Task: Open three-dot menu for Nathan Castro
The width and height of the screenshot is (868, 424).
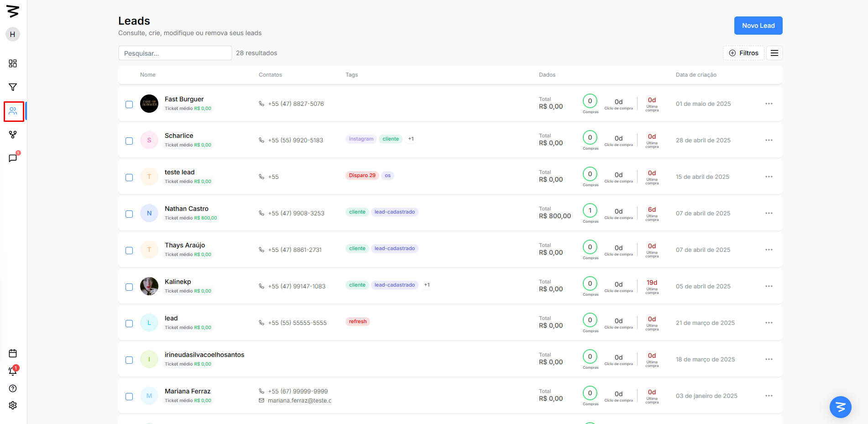Action: click(x=769, y=213)
